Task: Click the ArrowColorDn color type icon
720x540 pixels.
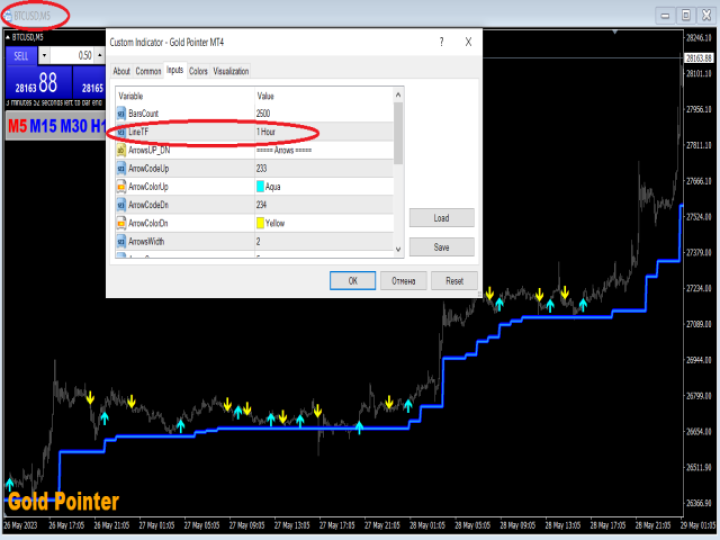Action: click(121, 223)
